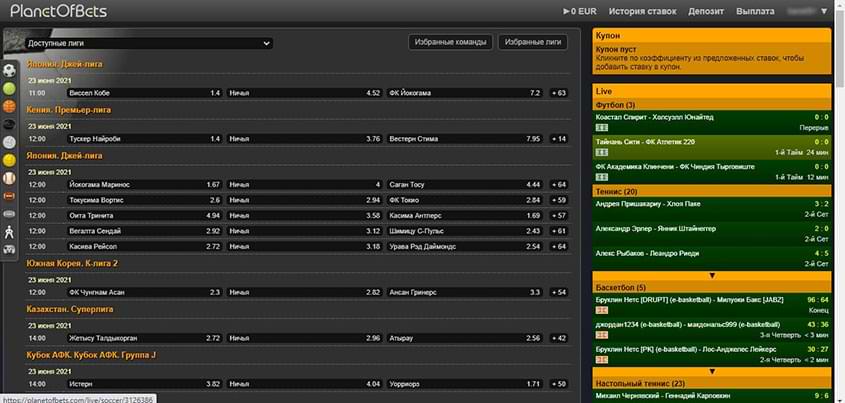Bet on Виссел Кобе at 1.4

[x=144, y=93]
